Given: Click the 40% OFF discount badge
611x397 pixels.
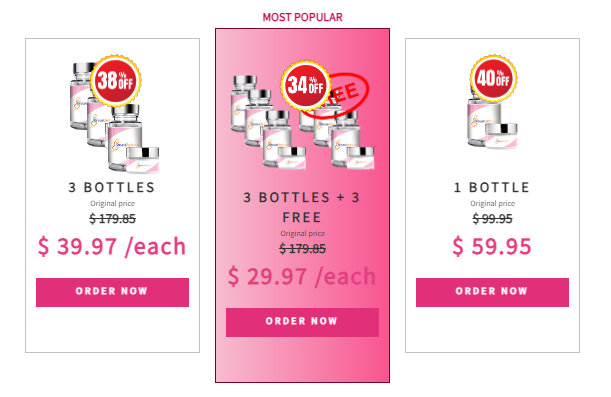Looking at the screenshot, I should click(x=493, y=78).
